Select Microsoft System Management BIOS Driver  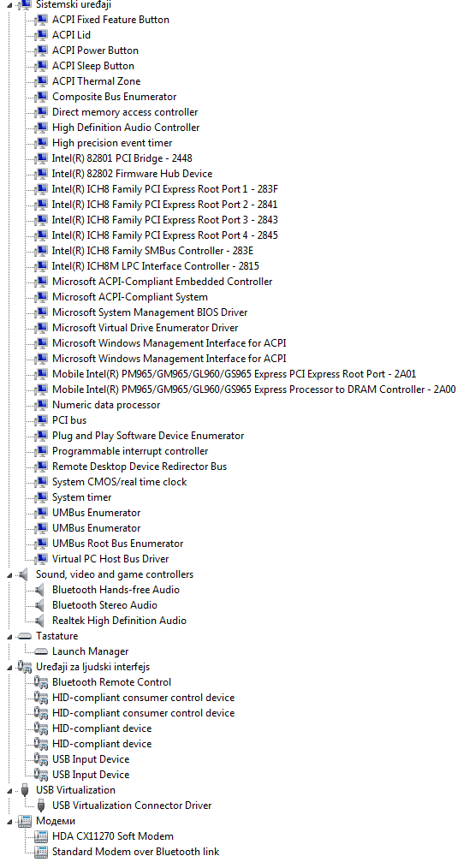pos(150,312)
